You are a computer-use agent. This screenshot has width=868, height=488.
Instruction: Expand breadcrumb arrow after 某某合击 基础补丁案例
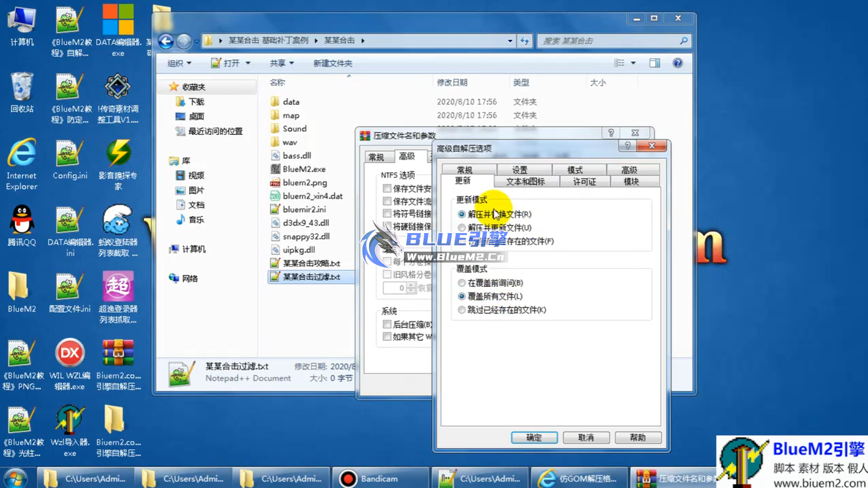coord(316,40)
